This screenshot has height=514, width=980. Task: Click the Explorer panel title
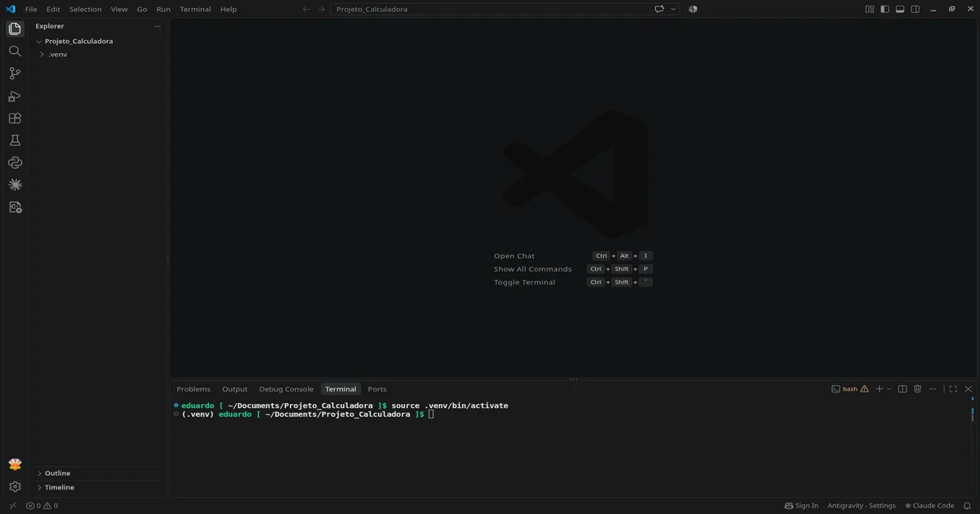[50, 26]
